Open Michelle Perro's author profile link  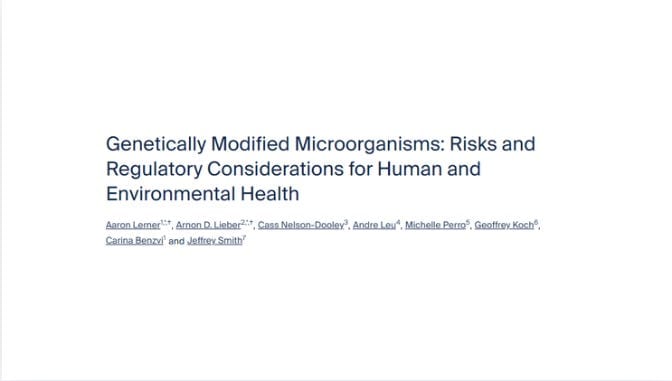coord(435,225)
